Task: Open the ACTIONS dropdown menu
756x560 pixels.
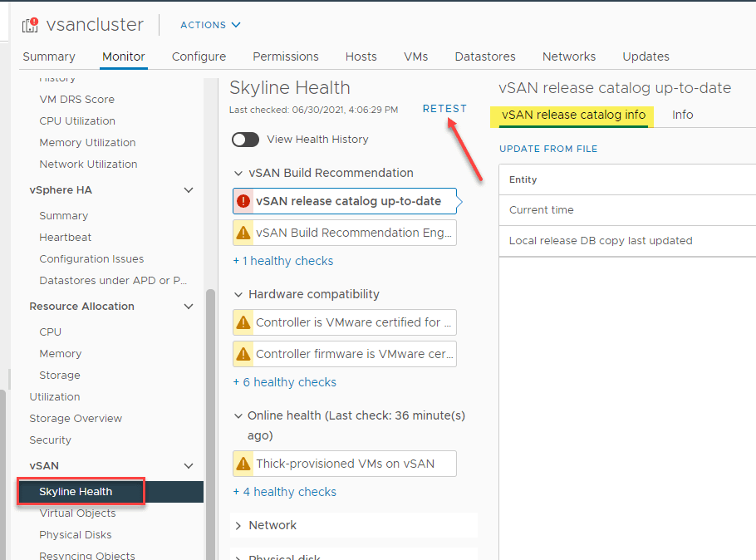Action: pyautogui.click(x=210, y=25)
